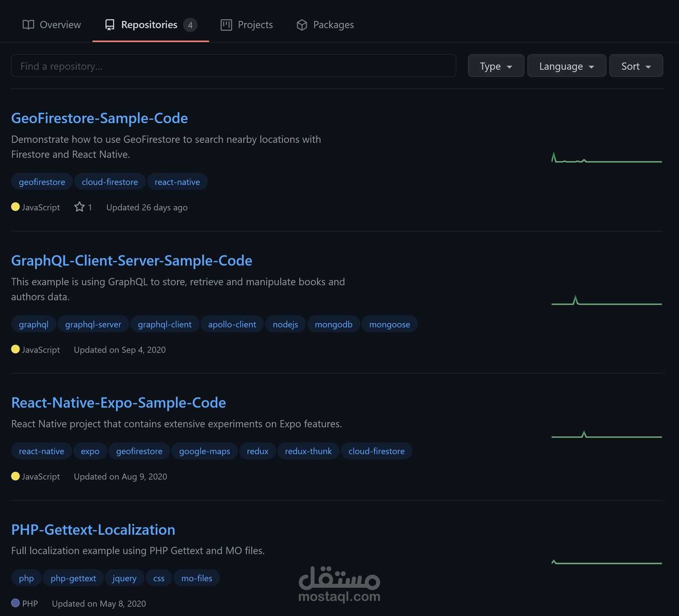Click the JavaScript language dot for React-Native-Expo-Sample-Code
The width and height of the screenshot is (679, 616).
coord(15,476)
